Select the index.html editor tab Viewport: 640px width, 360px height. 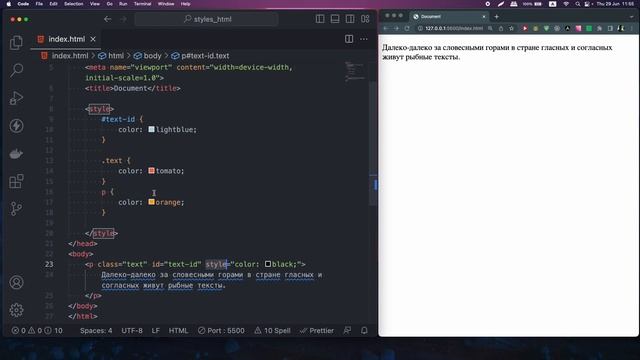coord(65,39)
